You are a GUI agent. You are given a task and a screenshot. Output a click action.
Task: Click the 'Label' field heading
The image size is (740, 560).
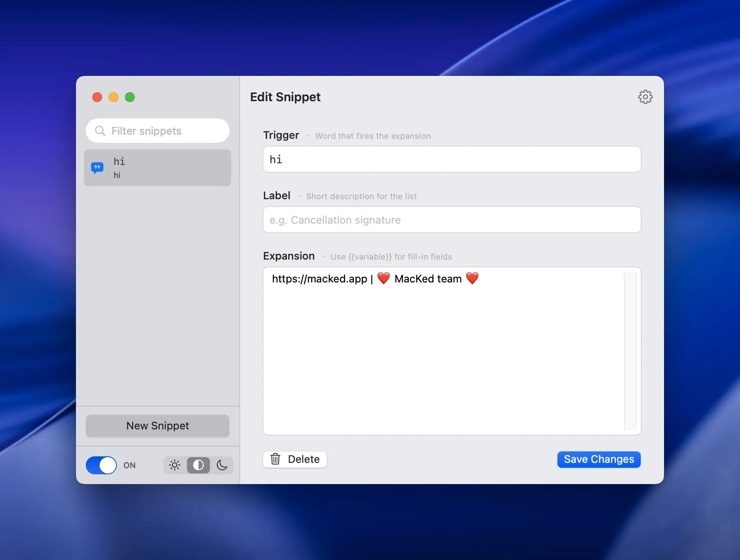point(276,196)
